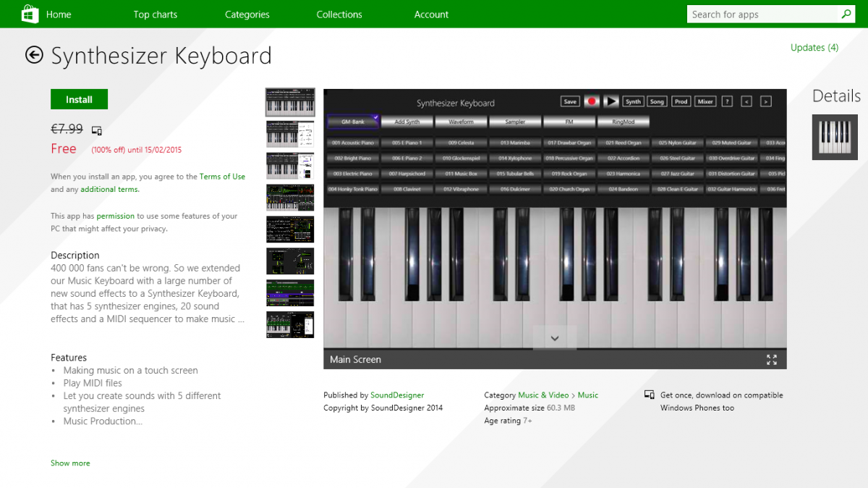The height and width of the screenshot is (488, 868).
Task: Open the Terms of Use link
Action: click(223, 177)
